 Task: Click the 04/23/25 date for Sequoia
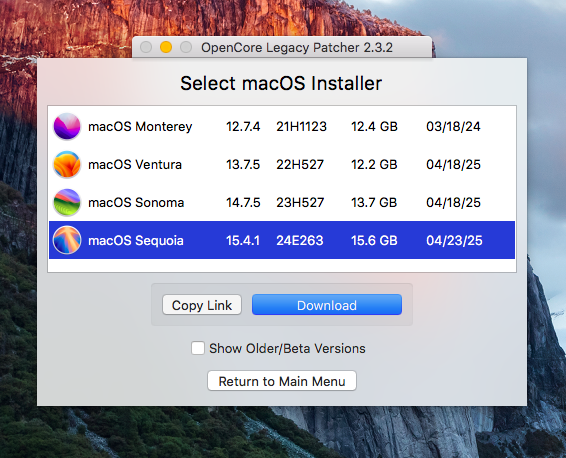(454, 241)
